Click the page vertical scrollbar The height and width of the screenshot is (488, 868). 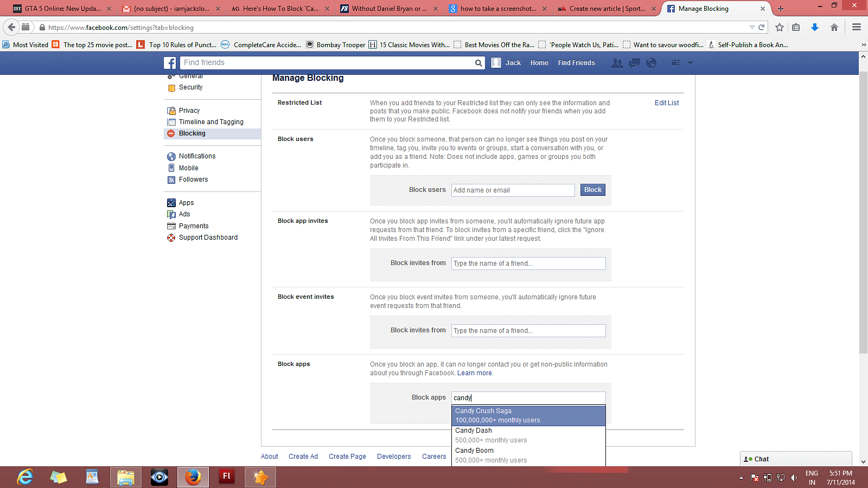(863, 217)
